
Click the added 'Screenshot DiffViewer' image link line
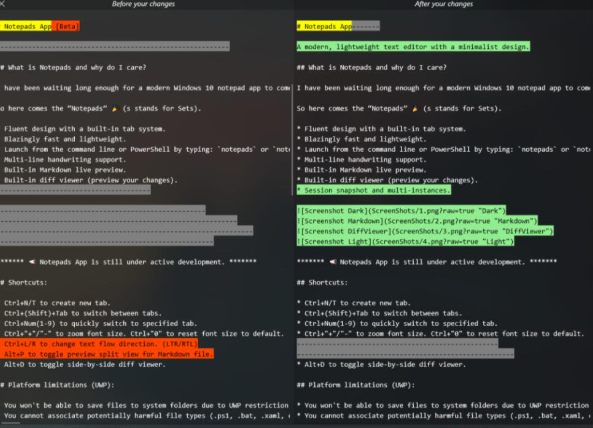425,231
